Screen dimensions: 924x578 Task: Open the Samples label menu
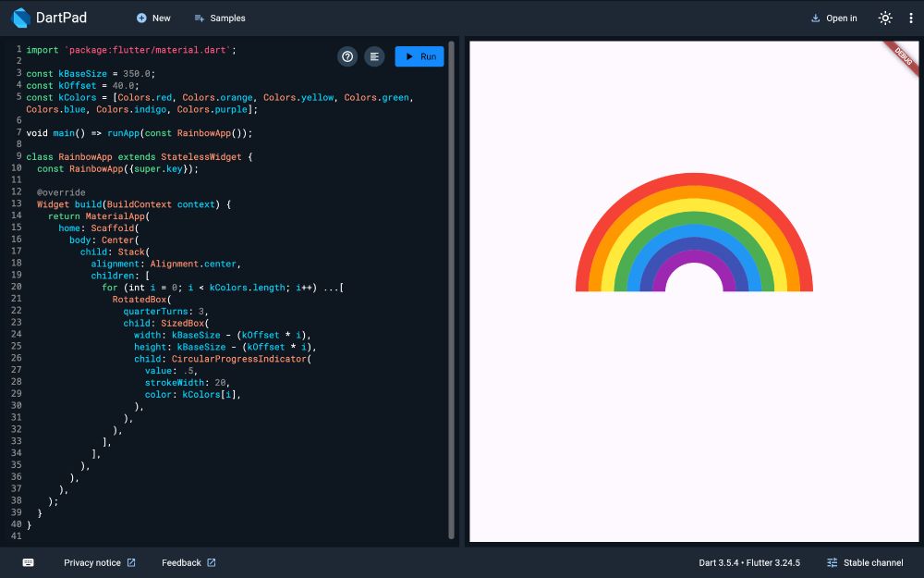click(227, 18)
